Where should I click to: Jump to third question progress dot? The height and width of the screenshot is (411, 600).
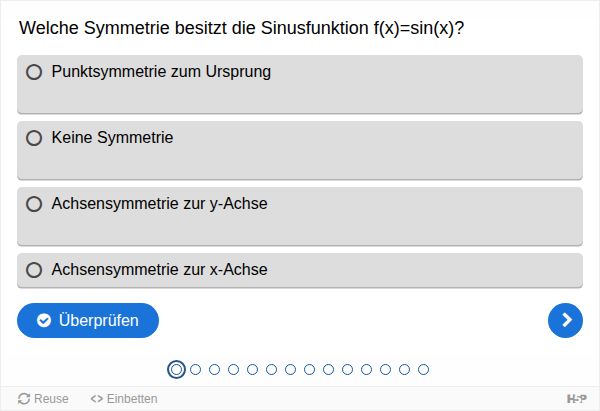click(x=215, y=369)
